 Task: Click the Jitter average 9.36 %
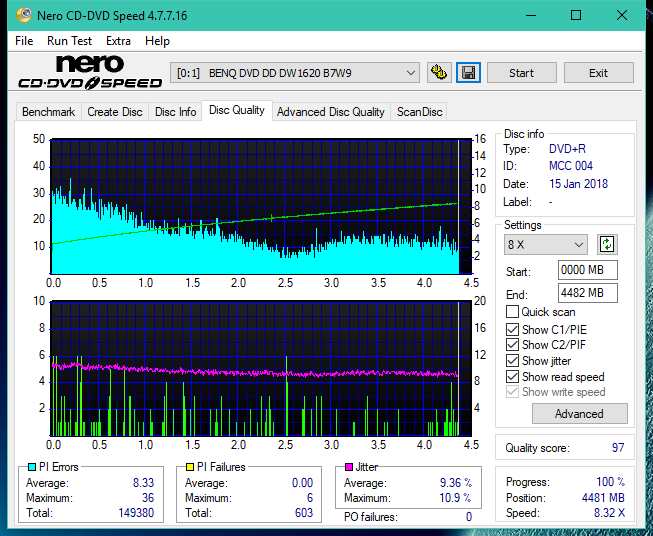[456, 483]
